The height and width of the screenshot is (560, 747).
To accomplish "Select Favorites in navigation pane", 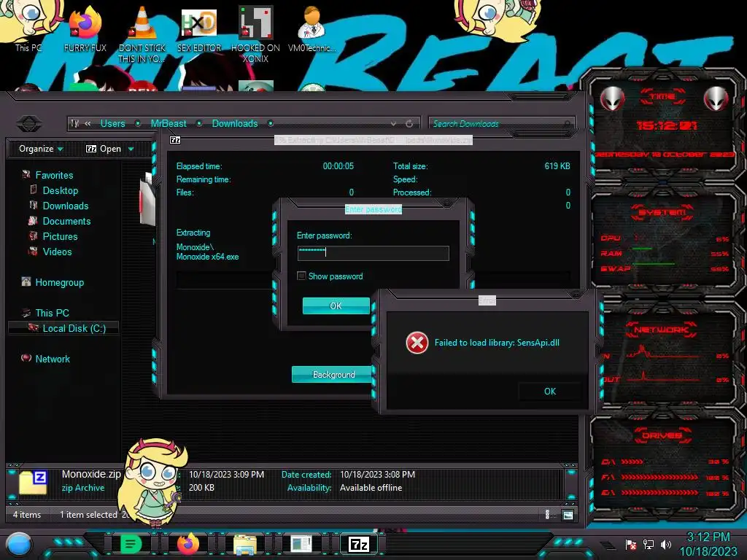I will coord(54,175).
